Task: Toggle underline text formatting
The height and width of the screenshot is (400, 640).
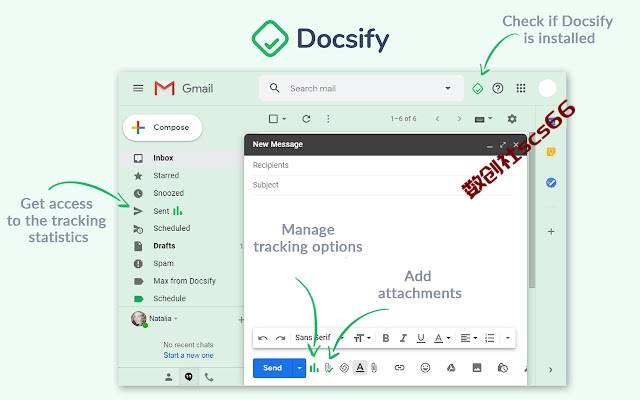Action: click(421, 338)
